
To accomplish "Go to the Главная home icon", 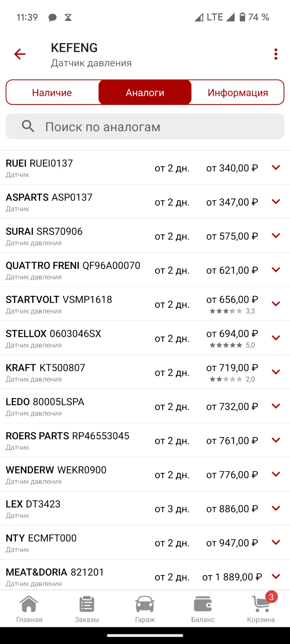I will click(29, 609).
